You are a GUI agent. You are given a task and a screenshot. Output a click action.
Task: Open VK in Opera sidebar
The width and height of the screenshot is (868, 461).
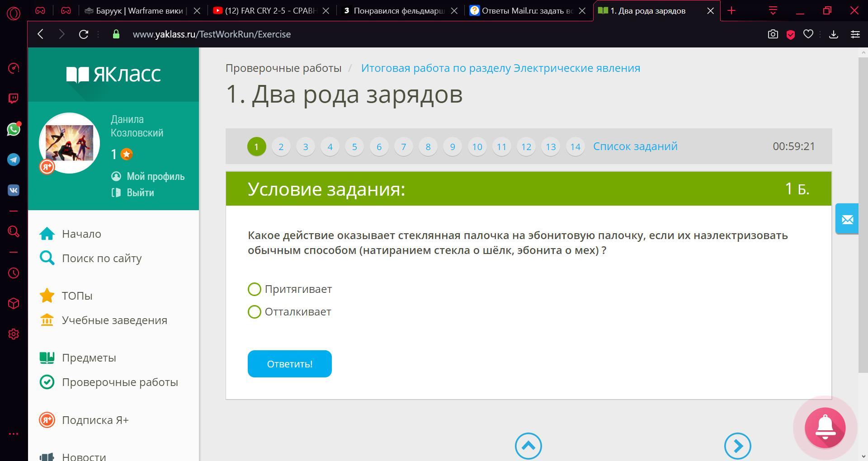14,190
